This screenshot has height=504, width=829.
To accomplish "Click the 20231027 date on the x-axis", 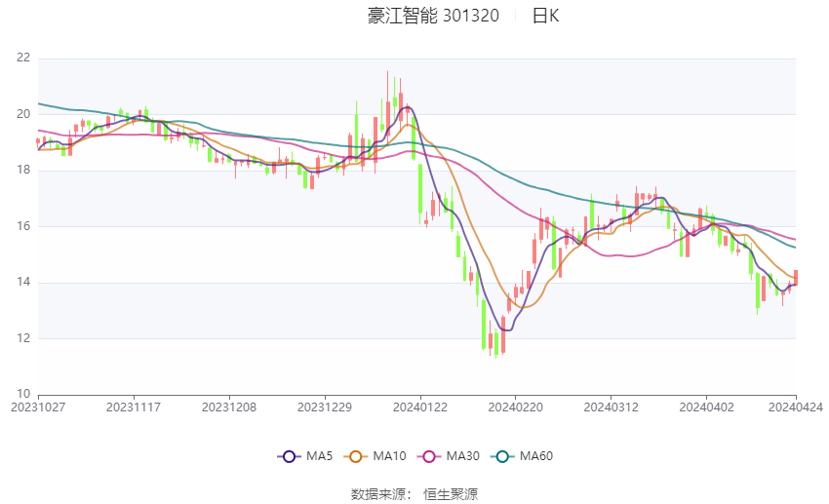I will (x=38, y=407).
